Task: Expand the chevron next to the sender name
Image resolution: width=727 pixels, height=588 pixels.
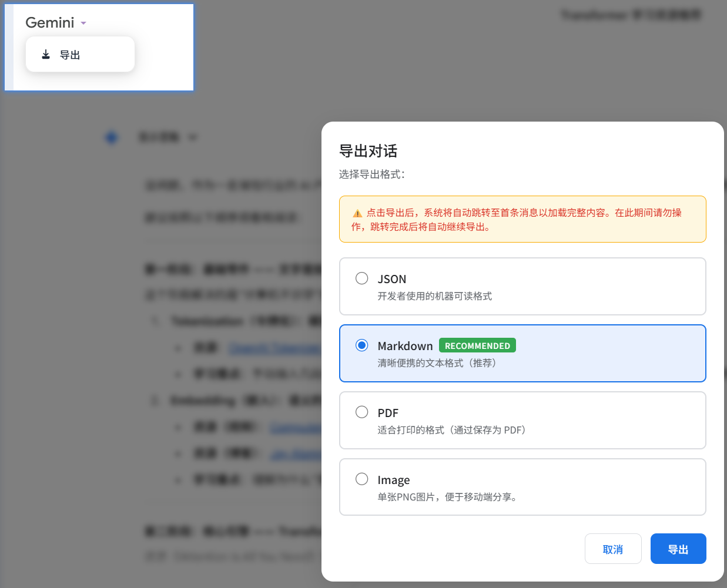Action: pyautogui.click(x=193, y=137)
